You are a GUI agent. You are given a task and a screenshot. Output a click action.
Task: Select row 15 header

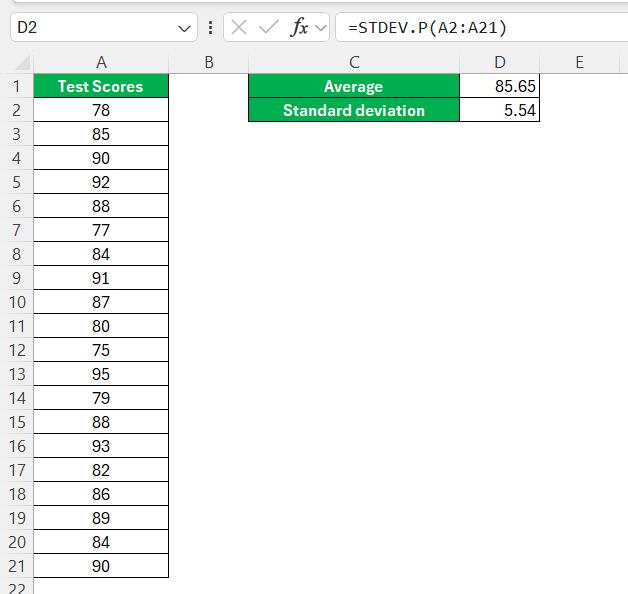point(17,422)
